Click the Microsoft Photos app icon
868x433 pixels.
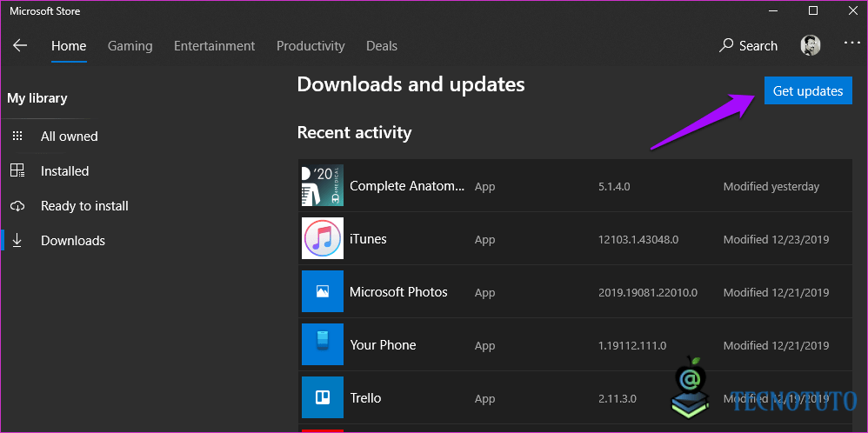(x=322, y=291)
